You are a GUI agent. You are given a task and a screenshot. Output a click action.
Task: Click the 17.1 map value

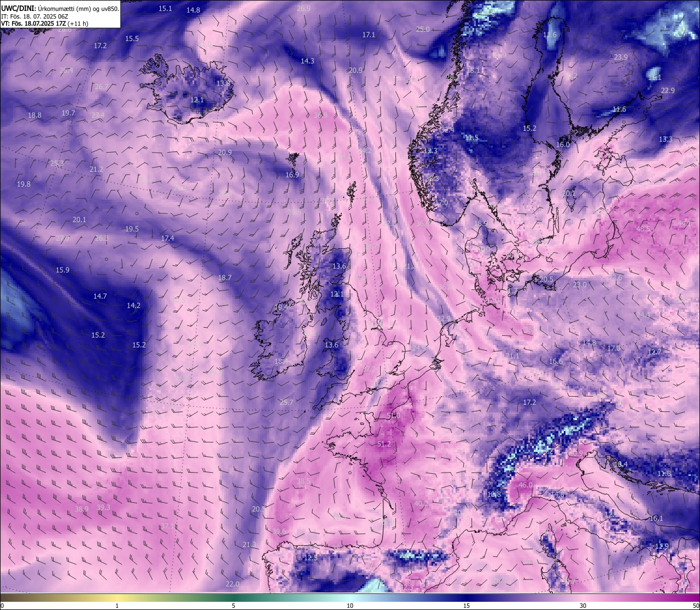pos(369,34)
